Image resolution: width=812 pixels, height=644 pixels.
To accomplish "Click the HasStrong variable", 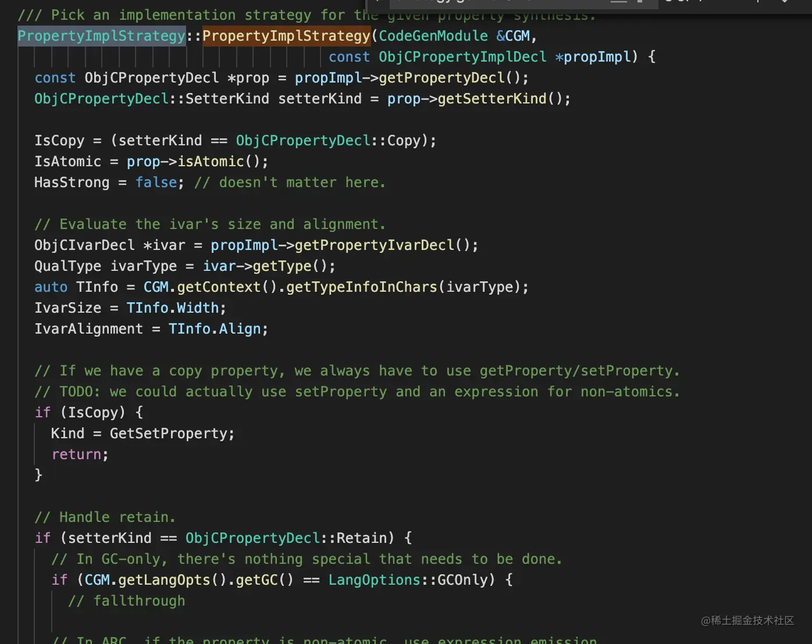I will point(72,183).
